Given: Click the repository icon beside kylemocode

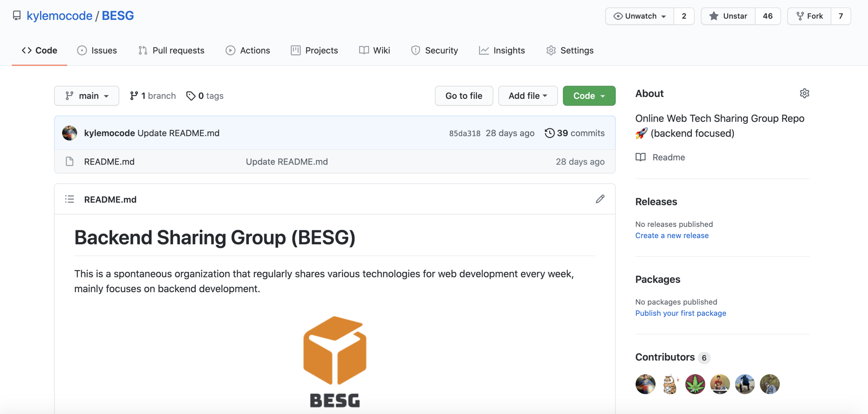Looking at the screenshot, I should [x=17, y=16].
